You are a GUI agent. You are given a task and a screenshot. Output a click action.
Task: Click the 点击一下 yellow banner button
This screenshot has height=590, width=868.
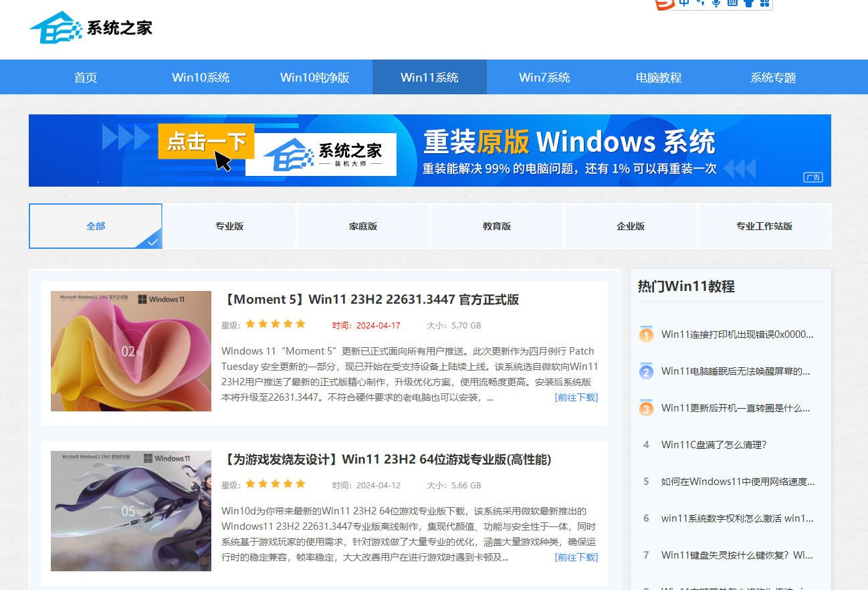coord(206,142)
